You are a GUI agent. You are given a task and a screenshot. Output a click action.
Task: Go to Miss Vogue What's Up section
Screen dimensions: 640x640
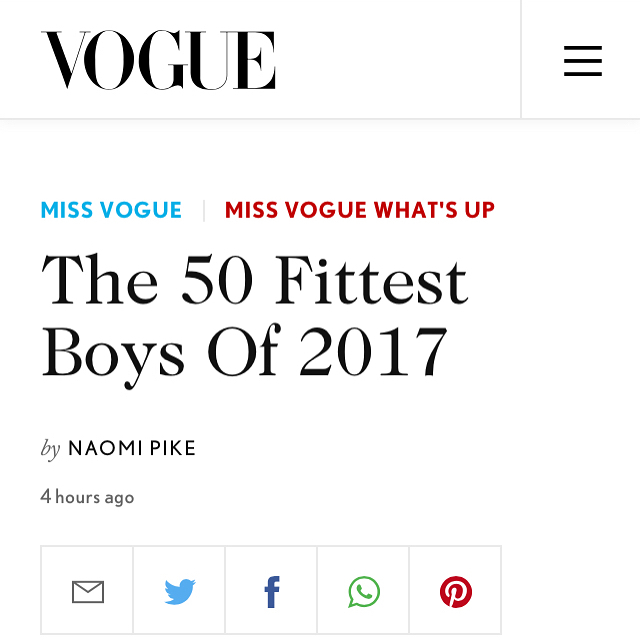(x=360, y=210)
